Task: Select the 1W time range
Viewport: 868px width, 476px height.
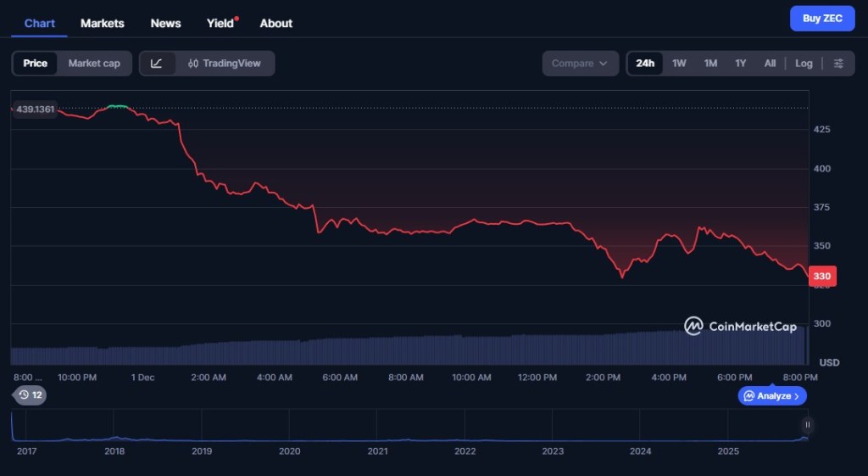Action: (679, 64)
